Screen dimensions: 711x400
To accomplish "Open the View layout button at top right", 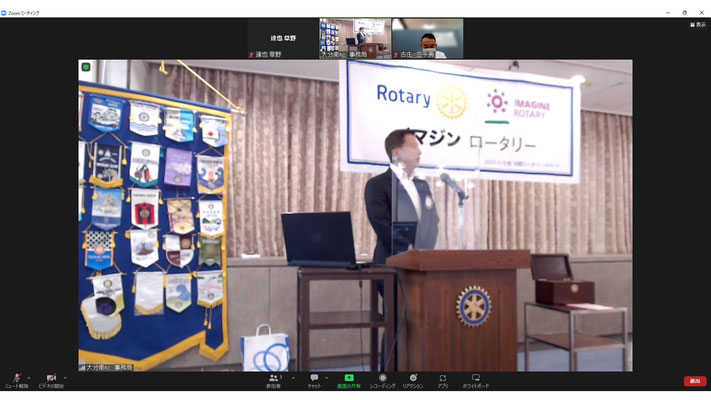I will 698,24.
